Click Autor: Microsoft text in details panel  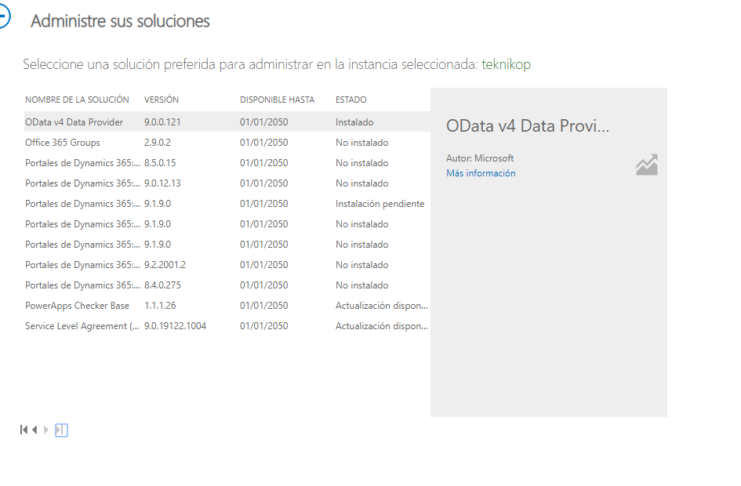[480, 158]
